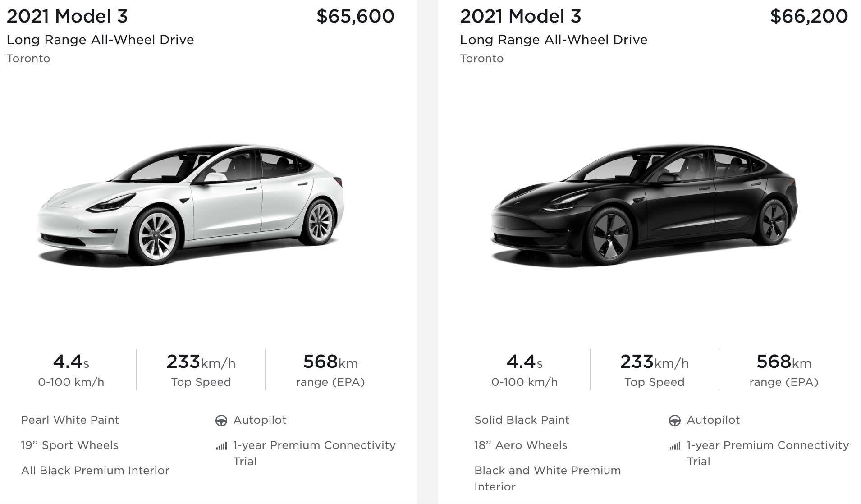
Task: Click the All Black Premium Interior label
Action: coord(95,471)
